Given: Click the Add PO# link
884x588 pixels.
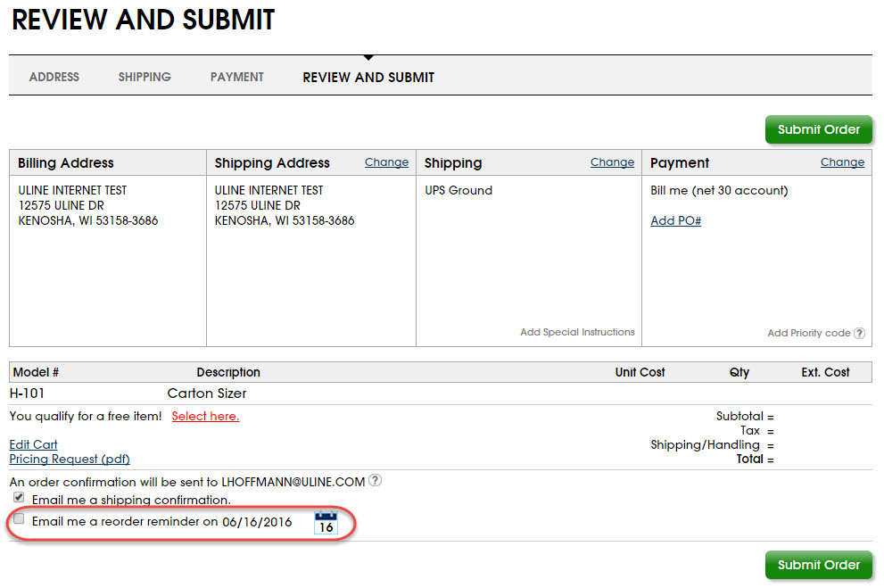Looking at the screenshot, I should tap(675, 220).
